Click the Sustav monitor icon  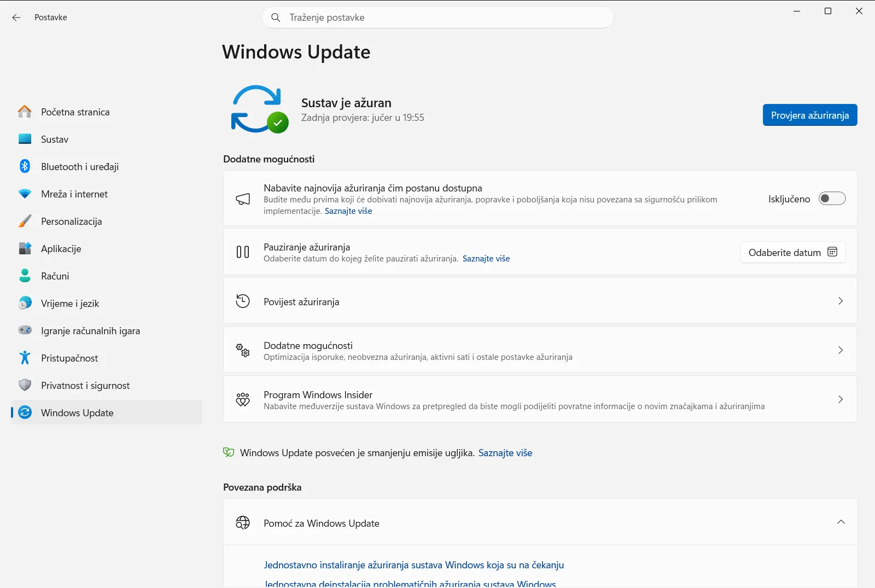[x=25, y=139]
